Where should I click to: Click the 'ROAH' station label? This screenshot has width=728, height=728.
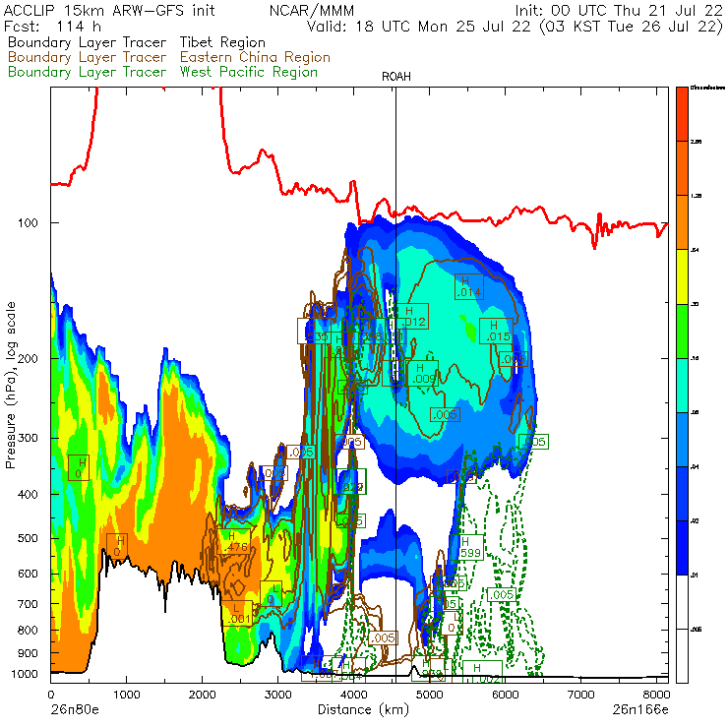[396, 77]
